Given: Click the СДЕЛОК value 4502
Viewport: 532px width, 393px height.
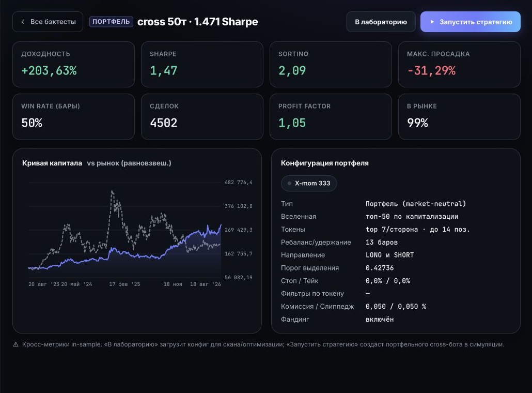Looking at the screenshot, I should 164,123.
